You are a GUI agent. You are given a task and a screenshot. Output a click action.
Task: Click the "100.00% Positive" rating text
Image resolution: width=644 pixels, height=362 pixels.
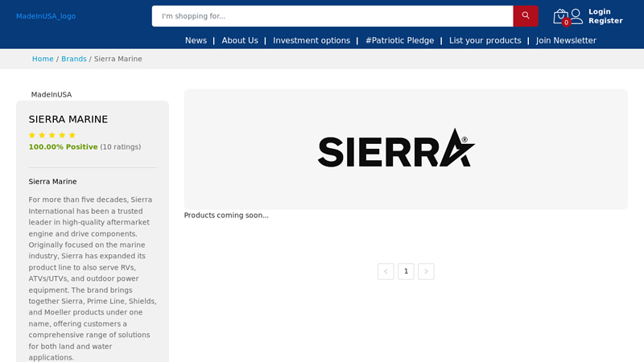point(64,147)
